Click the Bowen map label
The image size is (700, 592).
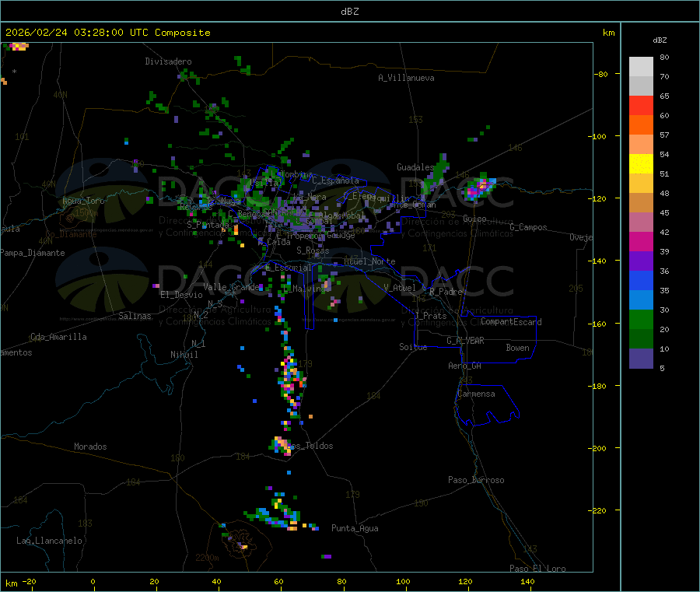517,348
